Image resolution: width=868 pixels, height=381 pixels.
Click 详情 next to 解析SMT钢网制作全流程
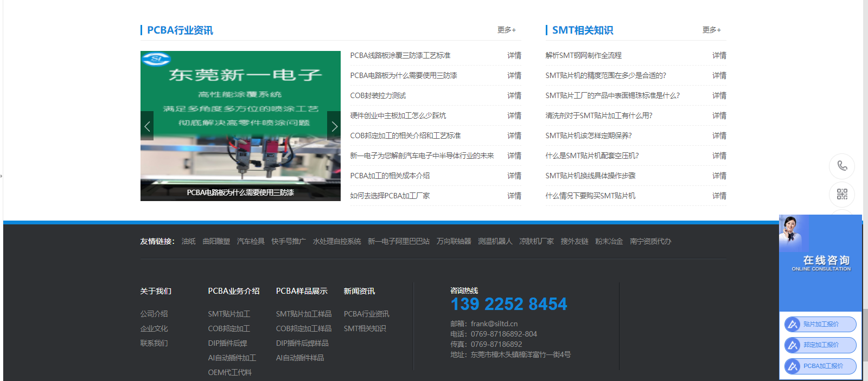click(x=719, y=55)
